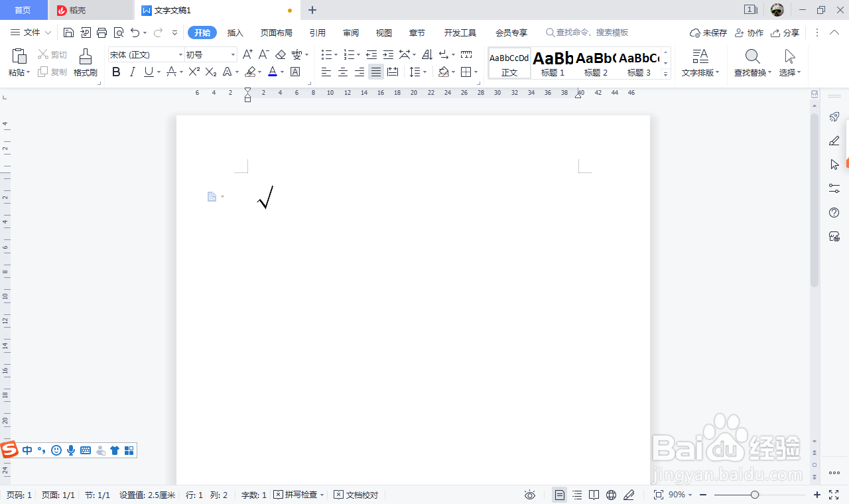The width and height of the screenshot is (849, 504).
Task: Open help question mark in right sidebar
Action: pyautogui.click(x=834, y=212)
